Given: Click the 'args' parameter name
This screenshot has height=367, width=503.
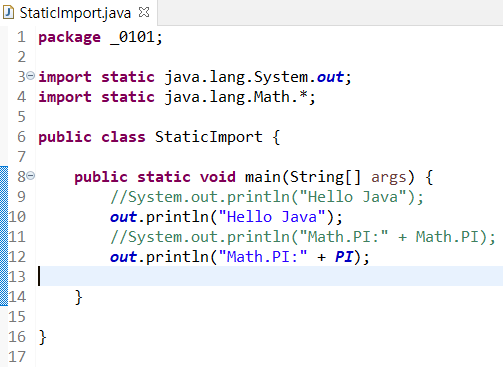Looking at the screenshot, I should tap(389, 178).
